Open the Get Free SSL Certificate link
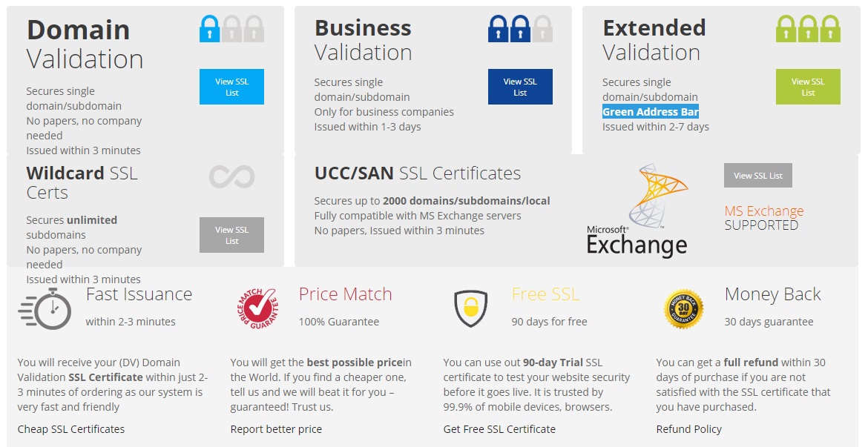Viewport: 868px width, 447px height. click(x=499, y=428)
